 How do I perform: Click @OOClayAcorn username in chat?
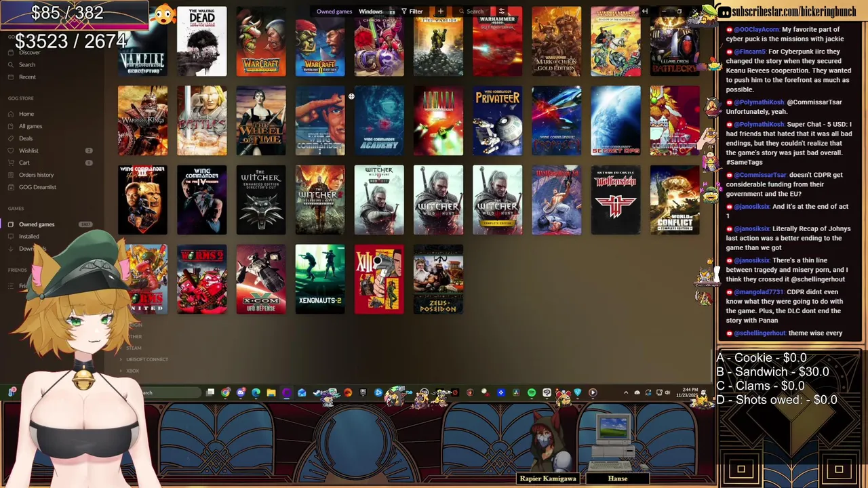tap(756, 29)
